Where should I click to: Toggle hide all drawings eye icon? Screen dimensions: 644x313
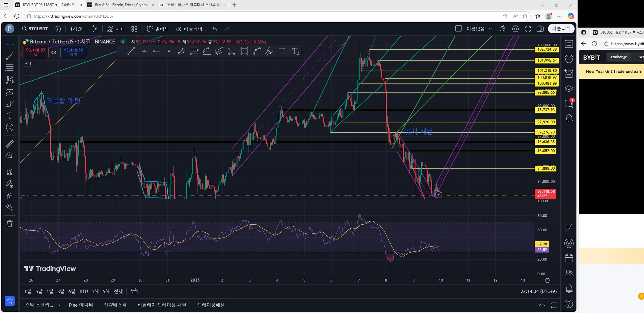coord(10,207)
